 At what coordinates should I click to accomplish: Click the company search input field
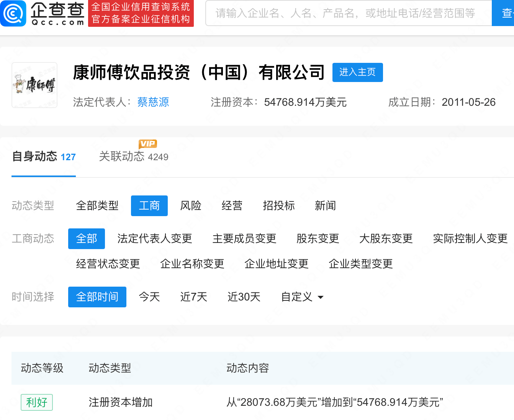345,13
